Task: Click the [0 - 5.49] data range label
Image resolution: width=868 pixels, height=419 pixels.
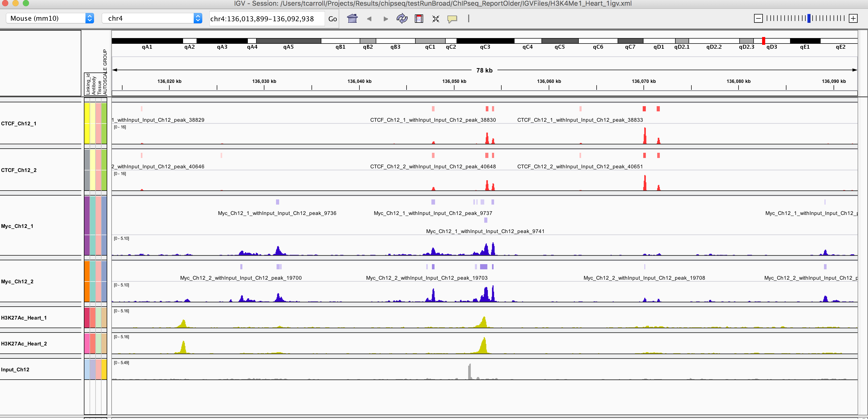Action: tap(121, 363)
